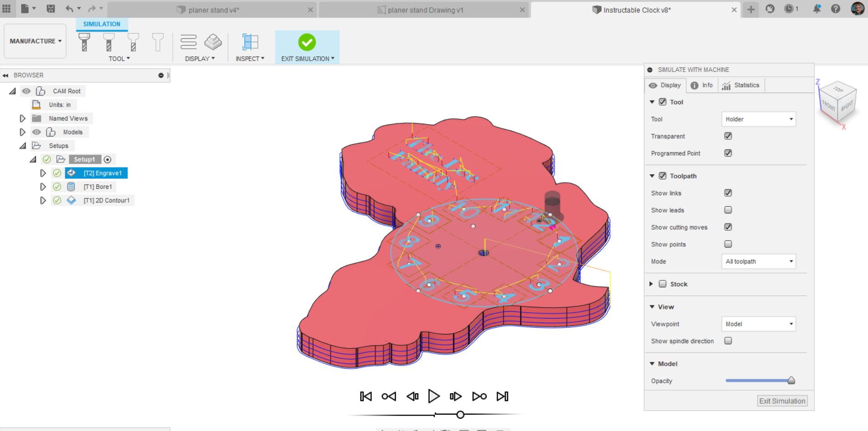Collapse the Browser panel with double arrows
This screenshot has height=431, width=868.
click(5, 75)
